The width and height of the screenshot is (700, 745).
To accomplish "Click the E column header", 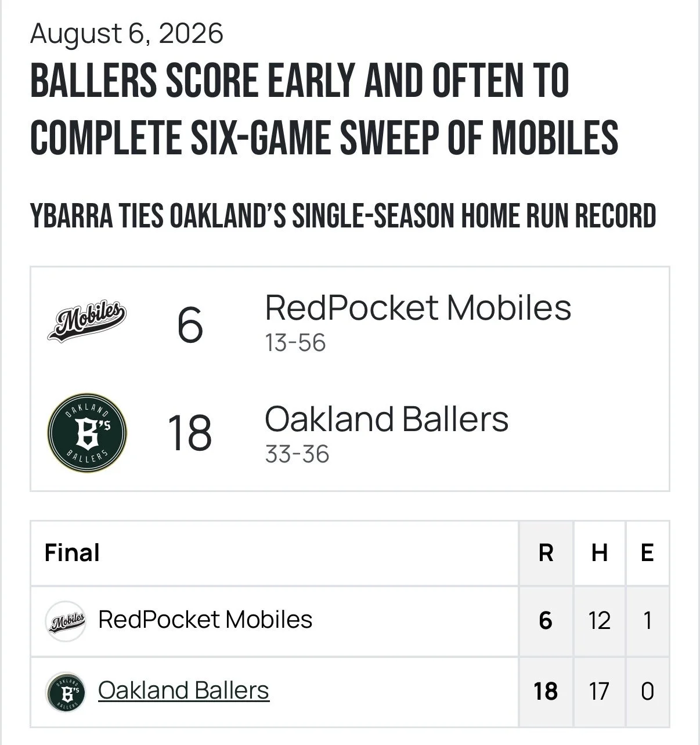I will 647,553.
